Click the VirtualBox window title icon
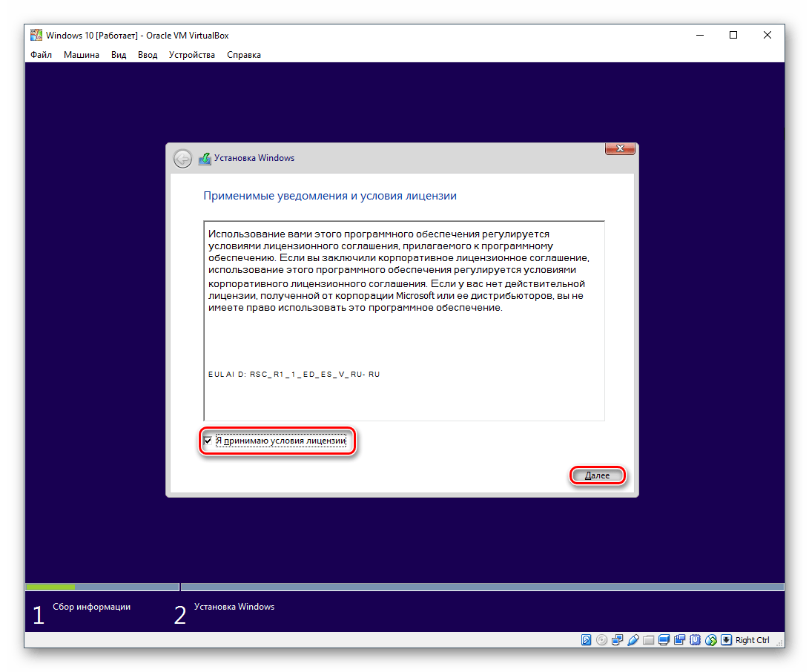The width and height of the screenshot is (809, 672). pyautogui.click(x=36, y=35)
